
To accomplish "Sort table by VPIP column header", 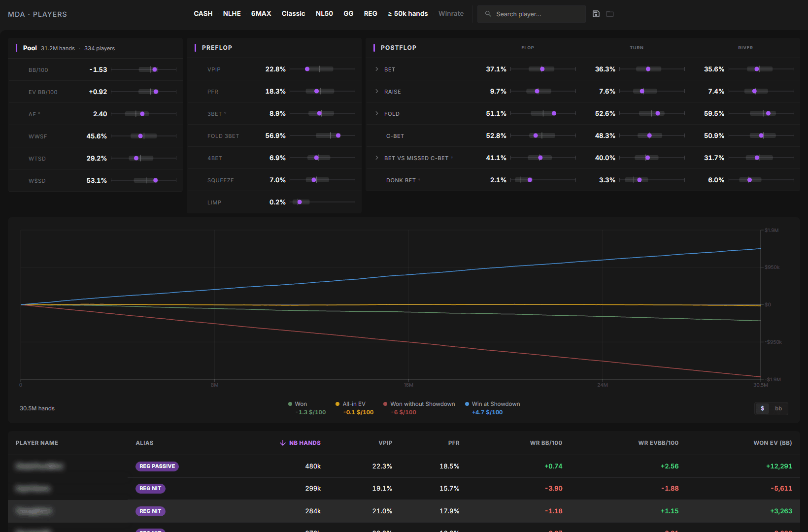I will (x=385, y=443).
